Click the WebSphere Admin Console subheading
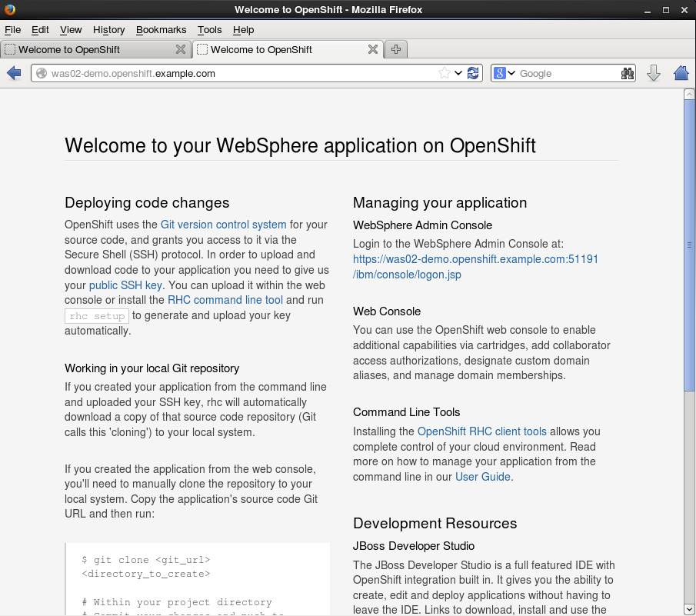The image size is (696, 616). click(x=422, y=225)
